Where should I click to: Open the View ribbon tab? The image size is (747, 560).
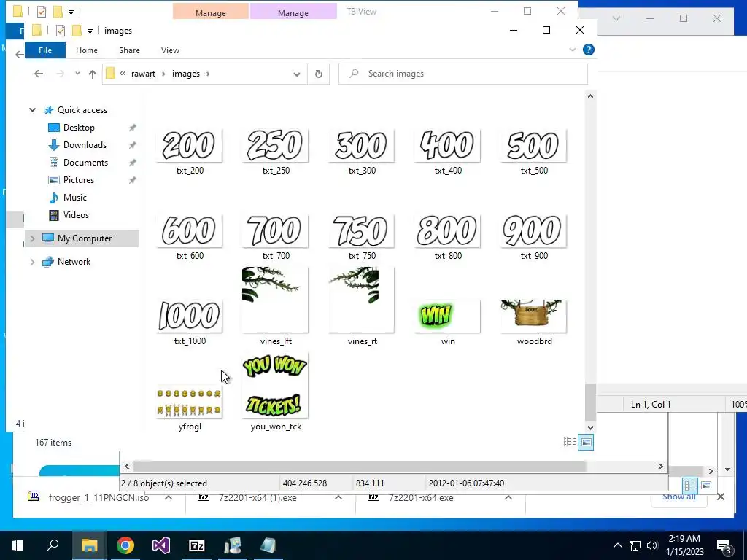[170, 50]
